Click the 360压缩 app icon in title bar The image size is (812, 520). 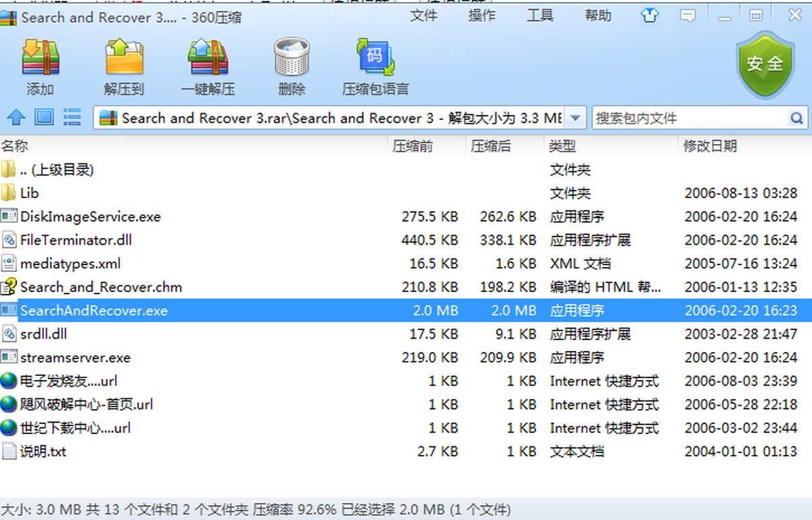tap(8, 17)
